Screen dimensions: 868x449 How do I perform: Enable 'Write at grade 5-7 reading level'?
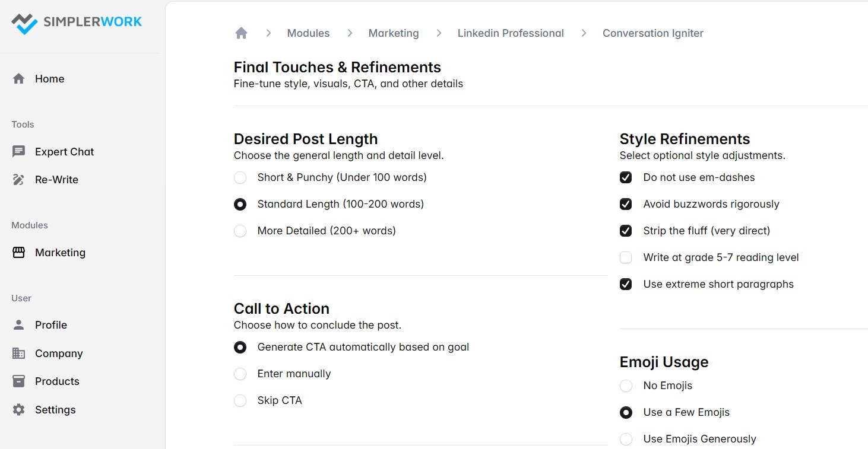pyautogui.click(x=626, y=257)
